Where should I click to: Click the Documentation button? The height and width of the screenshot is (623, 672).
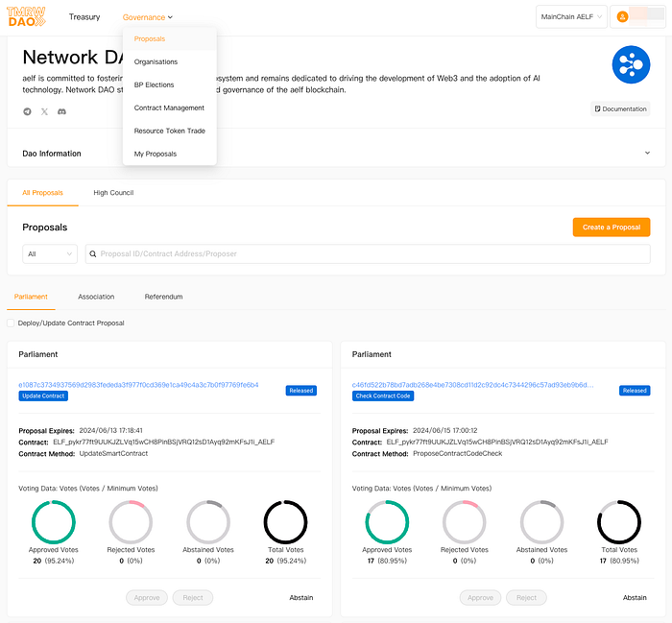[x=620, y=108]
